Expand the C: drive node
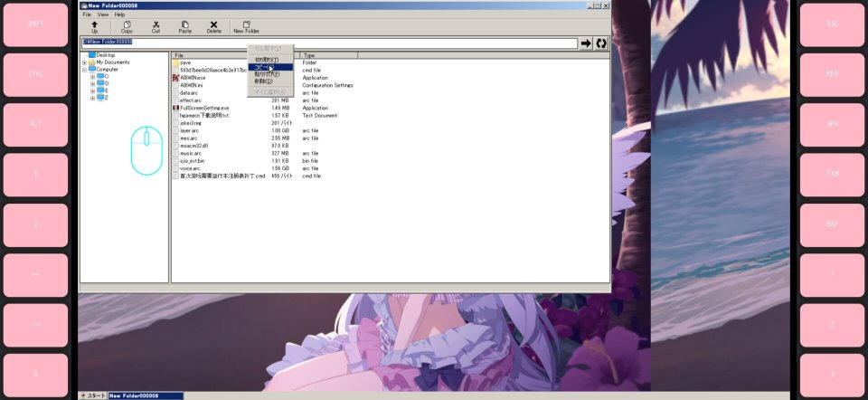This screenshot has height=400, width=868. pyautogui.click(x=92, y=77)
